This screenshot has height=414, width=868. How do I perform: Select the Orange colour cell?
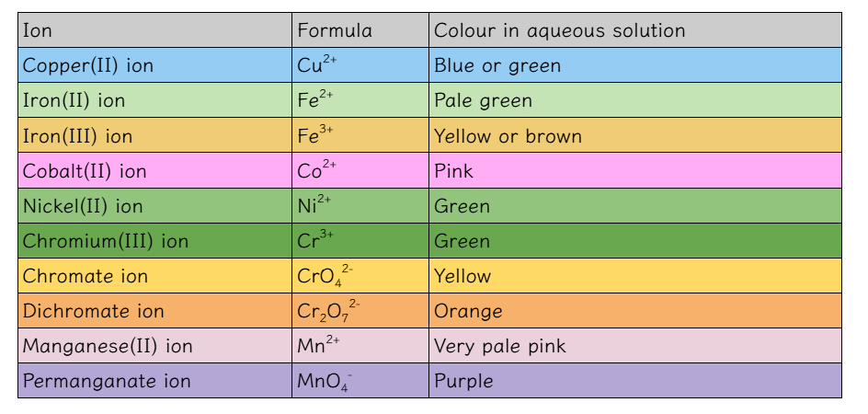(635, 310)
